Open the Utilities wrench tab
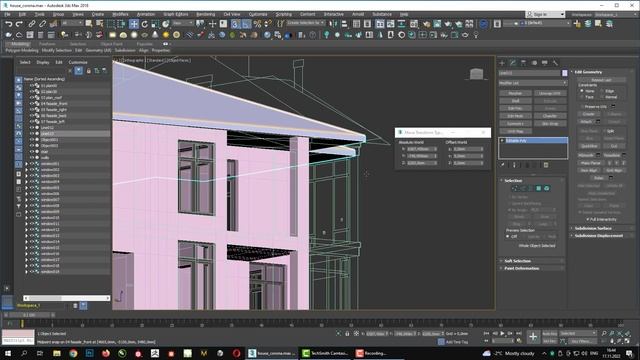The image size is (640, 360). 555,63
